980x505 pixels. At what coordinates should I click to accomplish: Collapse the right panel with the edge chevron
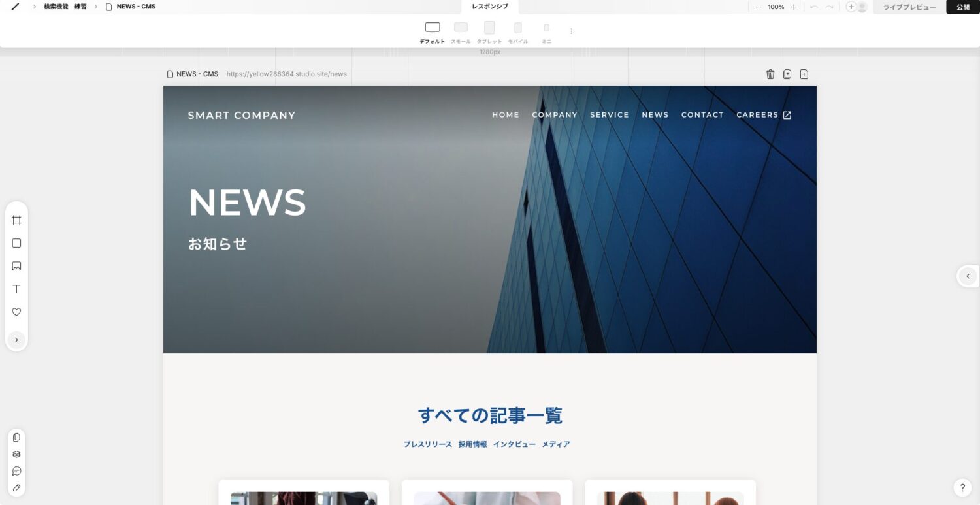pyautogui.click(x=968, y=276)
